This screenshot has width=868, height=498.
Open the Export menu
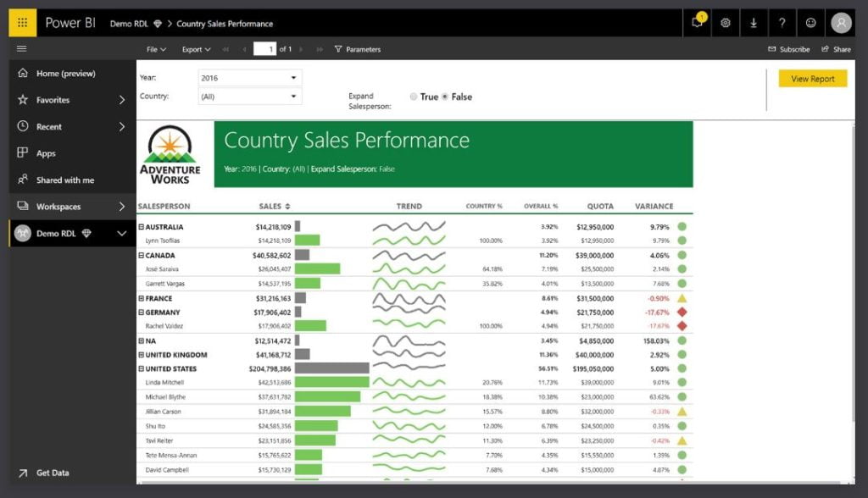197,49
